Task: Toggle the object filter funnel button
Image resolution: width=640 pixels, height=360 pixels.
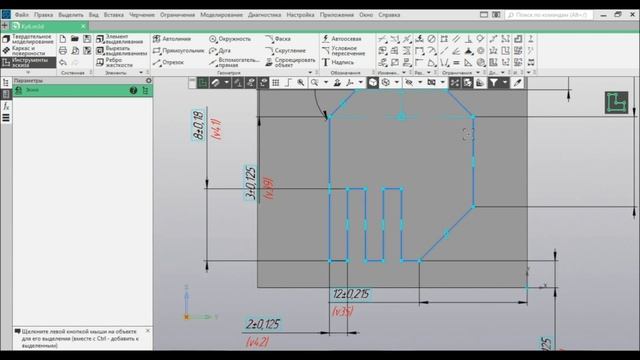Action: (x=494, y=83)
